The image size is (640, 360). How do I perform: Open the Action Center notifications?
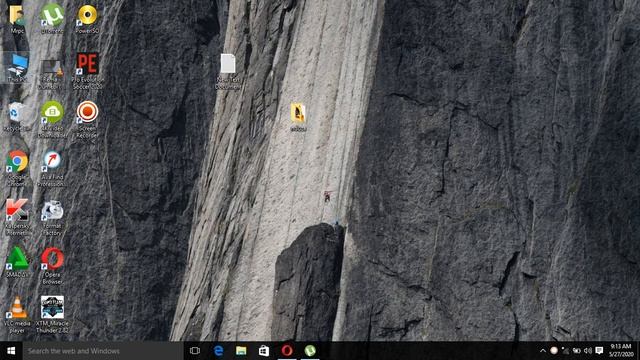599,351
